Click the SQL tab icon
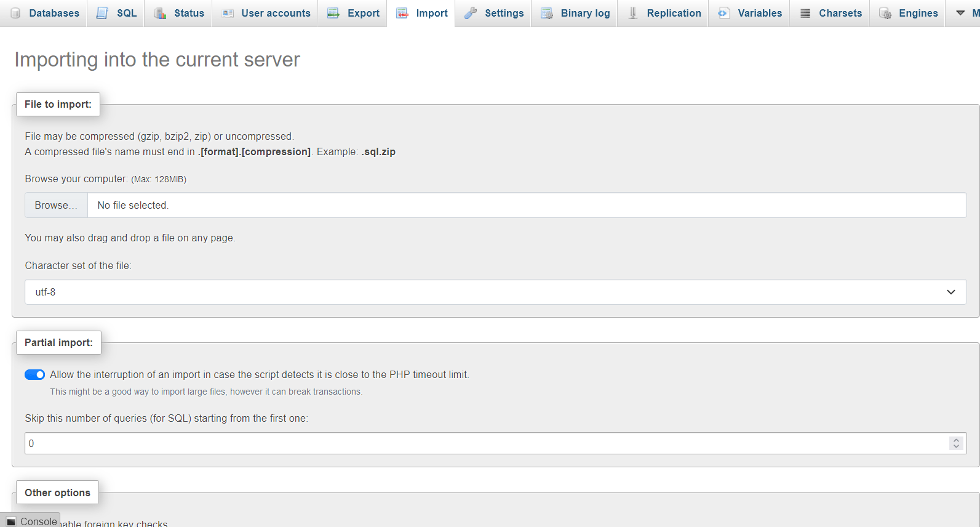The height and width of the screenshot is (527, 980). 102,13
